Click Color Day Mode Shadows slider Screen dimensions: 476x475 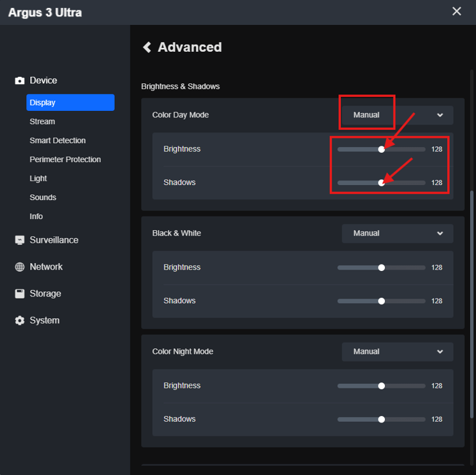click(382, 182)
